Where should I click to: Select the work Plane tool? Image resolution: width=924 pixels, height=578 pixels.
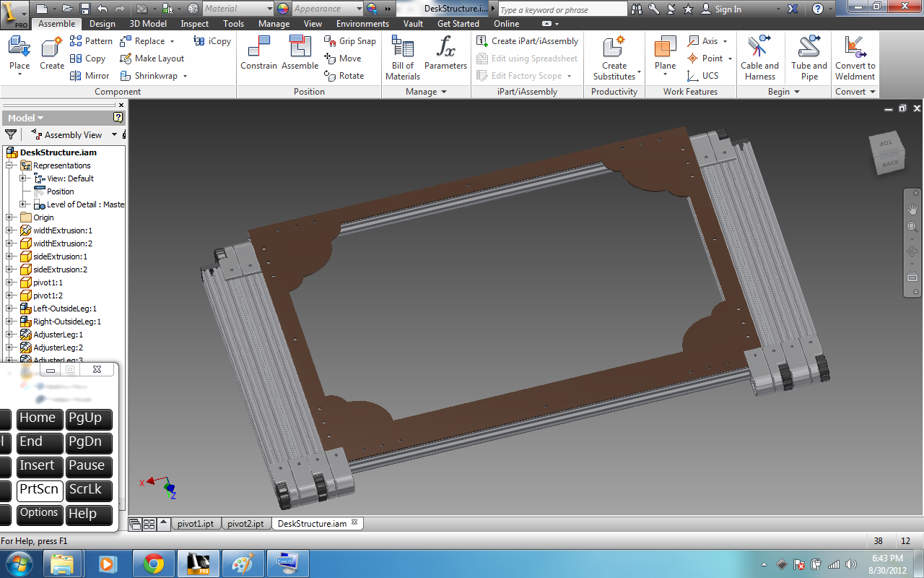(665, 54)
